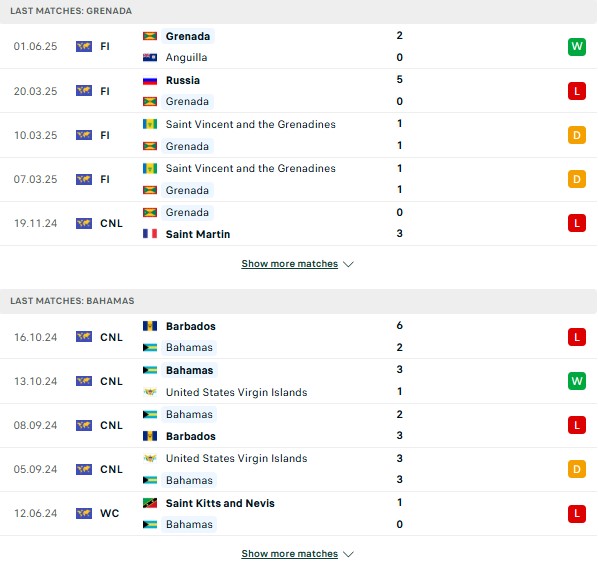Click the red L badge for Russia match
The height and width of the screenshot is (572, 598).
click(576, 91)
